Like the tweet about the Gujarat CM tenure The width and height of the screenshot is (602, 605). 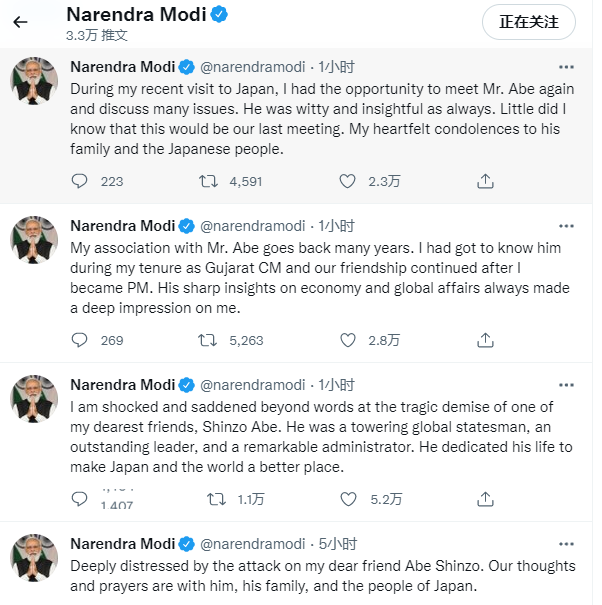(x=347, y=340)
